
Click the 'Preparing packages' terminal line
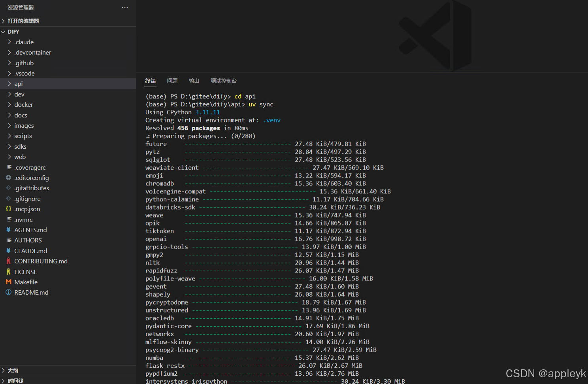pos(200,136)
